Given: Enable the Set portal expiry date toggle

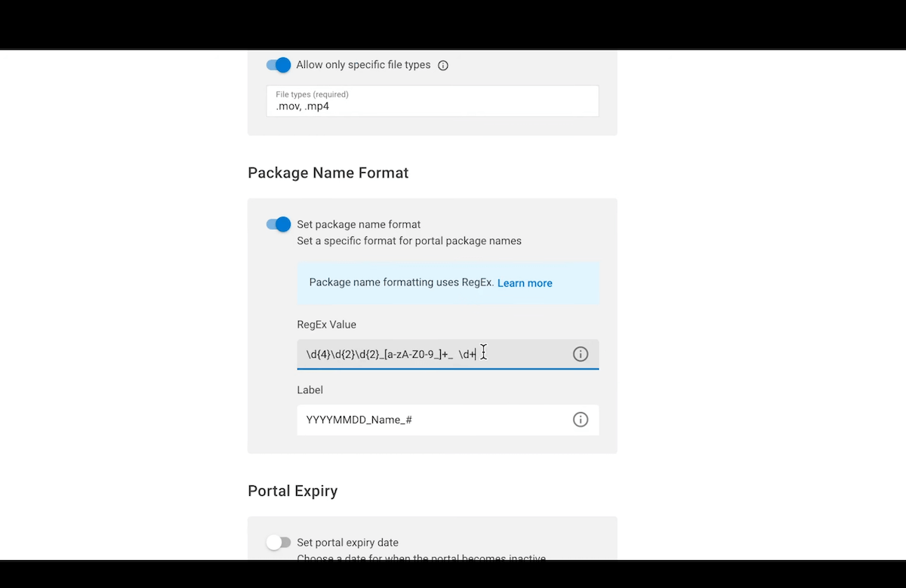Looking at the screenshot, I should point(279,542).
